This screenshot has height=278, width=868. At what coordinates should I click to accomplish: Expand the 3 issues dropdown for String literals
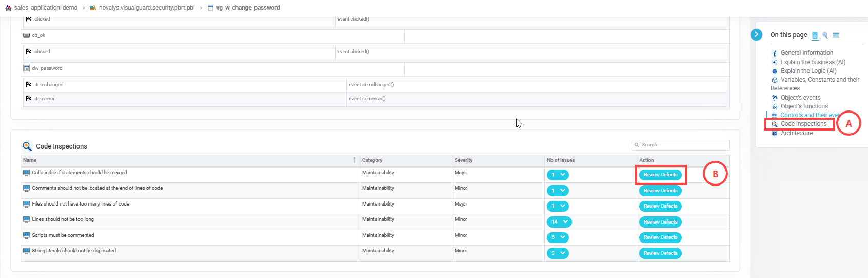pos(558,253)
